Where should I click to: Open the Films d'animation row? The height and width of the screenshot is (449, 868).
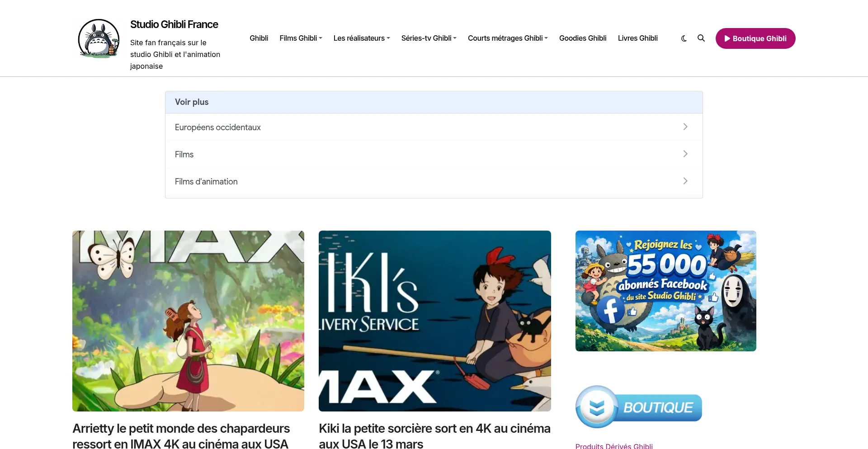[x=434, y=181]
